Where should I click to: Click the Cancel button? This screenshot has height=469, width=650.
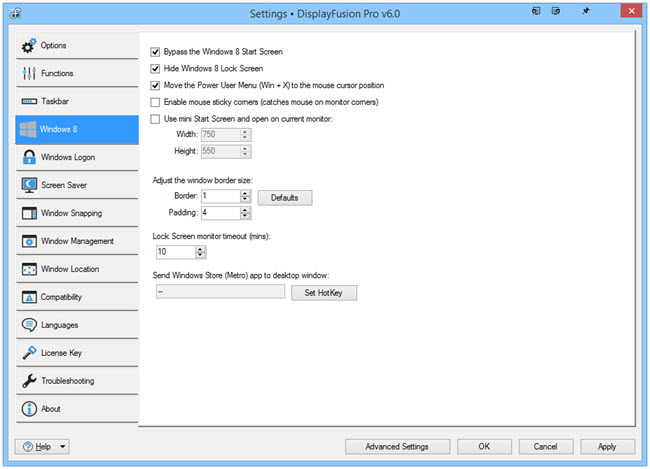tap(546, 447)
